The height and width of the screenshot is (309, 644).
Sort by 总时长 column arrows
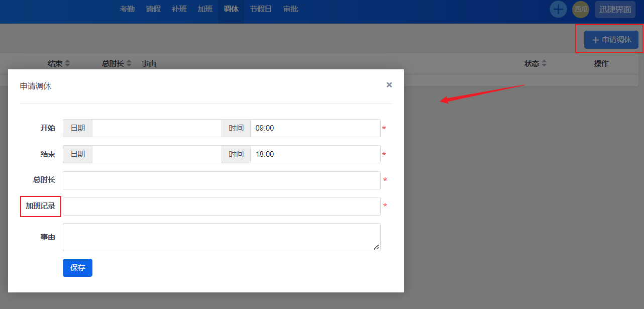pyautogui.click(x=129, y=64)
